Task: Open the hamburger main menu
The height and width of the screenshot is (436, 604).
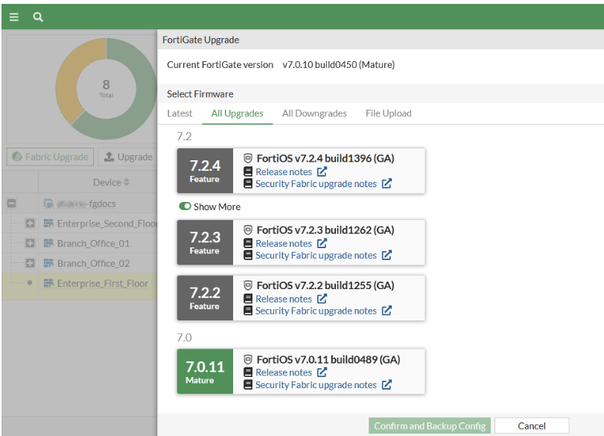Action: 14,17
